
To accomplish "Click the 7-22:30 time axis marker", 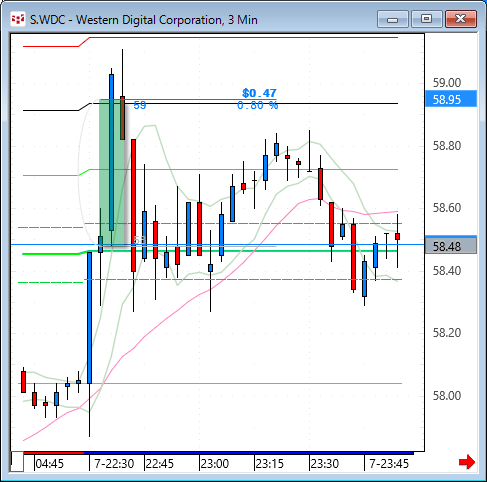I will click(x=114, y=464).
